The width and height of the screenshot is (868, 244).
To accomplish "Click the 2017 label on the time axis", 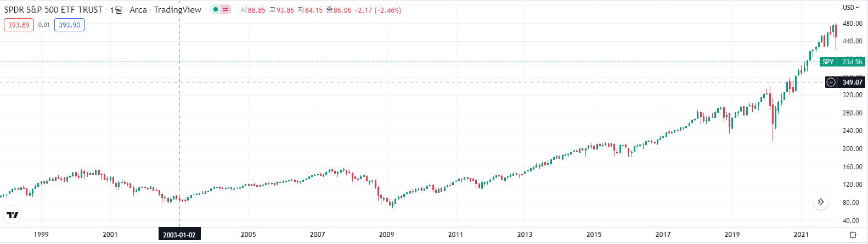I will pyautogui.click(x=663, y=235).
